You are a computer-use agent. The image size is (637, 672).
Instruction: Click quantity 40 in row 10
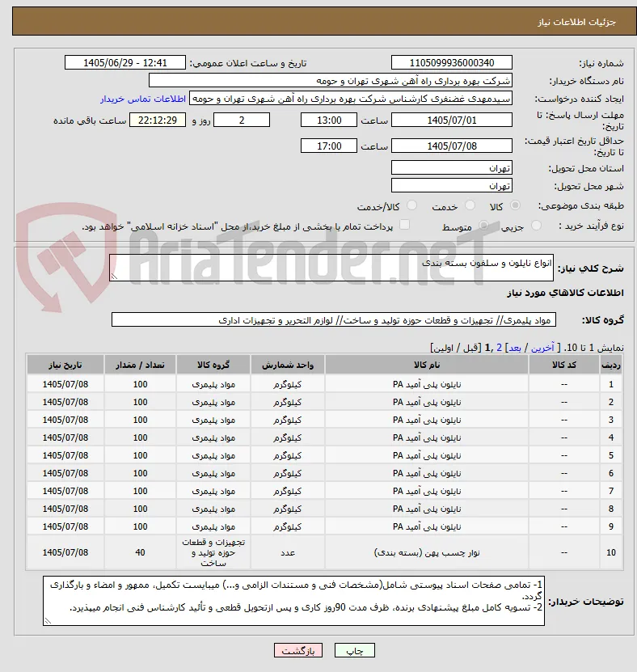[x=140, y=552]
